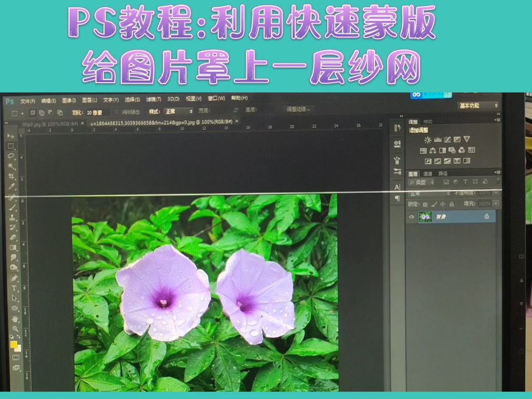This screenshot has width=532, height=399.
Task: Add a Curves adjustment from the Adjustments panel
Action: click(x=447, y=139)
